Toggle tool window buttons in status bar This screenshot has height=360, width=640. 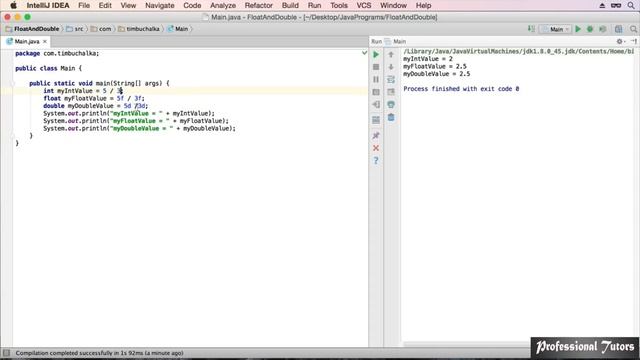point(6,353)
